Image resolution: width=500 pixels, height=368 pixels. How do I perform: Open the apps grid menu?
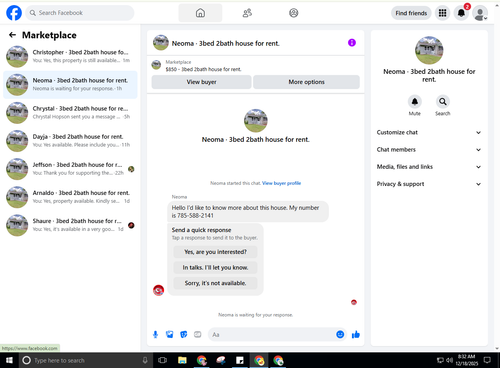[x=442, y=13]
